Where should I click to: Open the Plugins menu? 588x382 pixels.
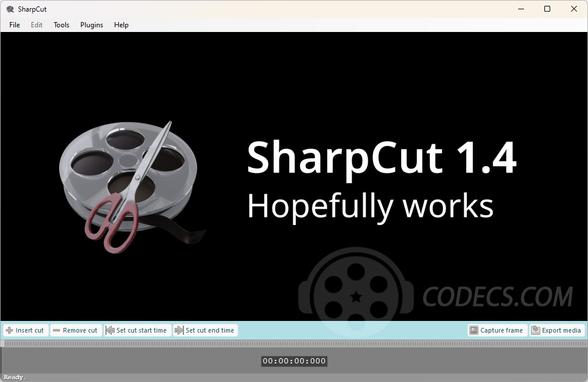coord(91,25)
